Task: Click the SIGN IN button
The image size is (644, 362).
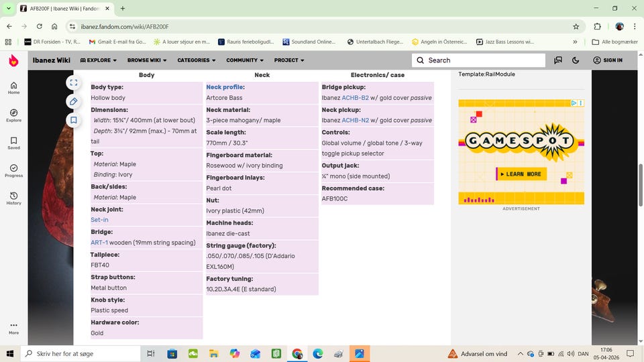Action: click(x=608, y=60)
